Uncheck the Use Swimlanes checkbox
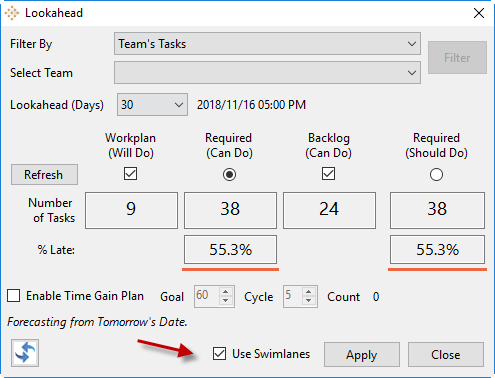Viewport: 495px width, 378px height. (219, 354)
